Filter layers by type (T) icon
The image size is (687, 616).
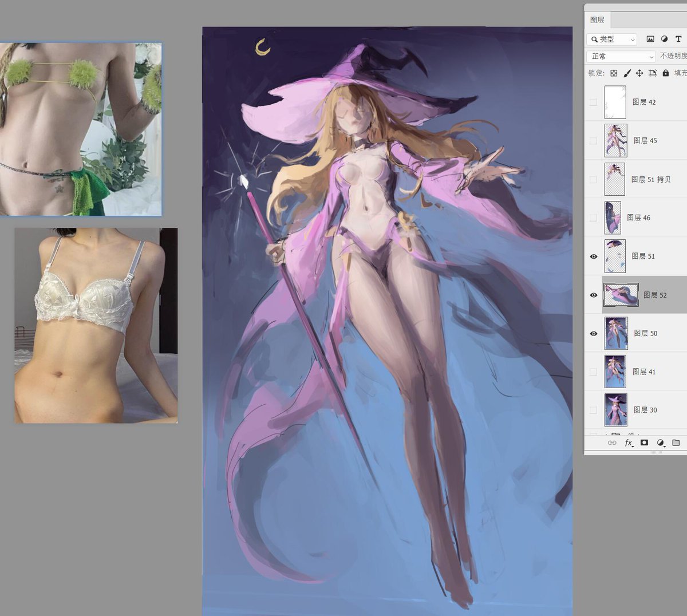[x=678, y=39]
